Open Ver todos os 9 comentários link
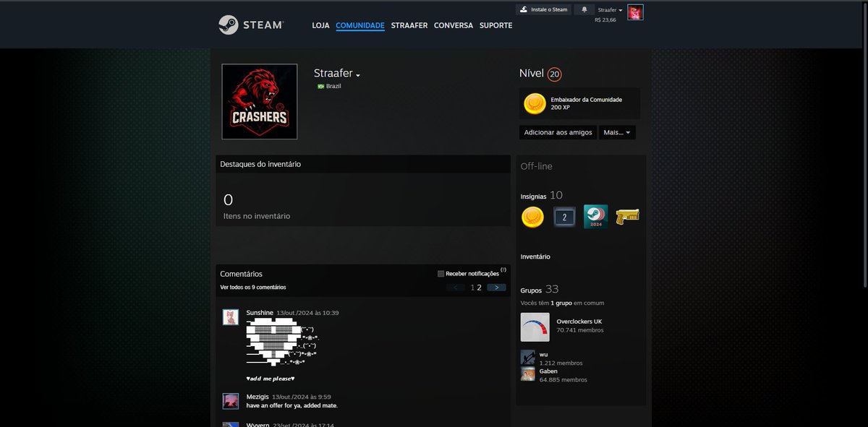The width and height of the screenshot is (868, 427). pyautogui.click(x=253, y=288)
